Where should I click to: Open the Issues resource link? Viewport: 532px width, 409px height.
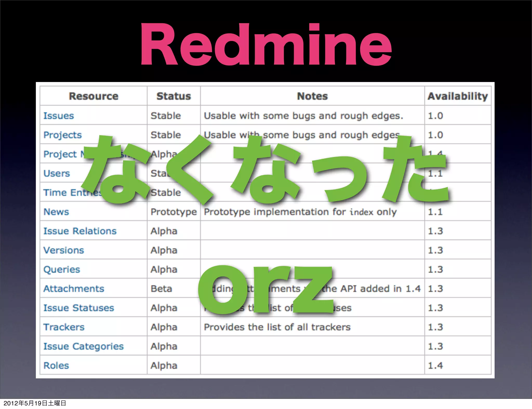[58, 116]
